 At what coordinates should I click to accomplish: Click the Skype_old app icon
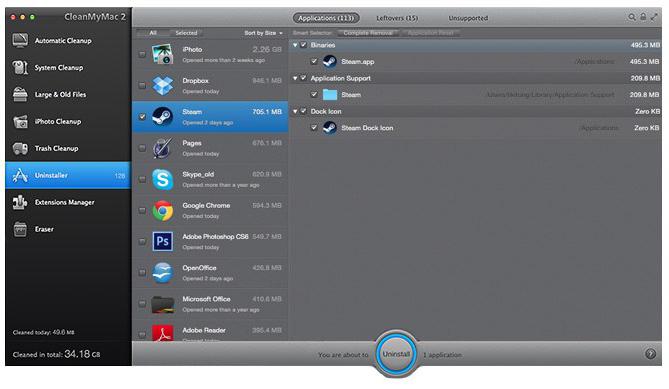click(x=163, y=179)
